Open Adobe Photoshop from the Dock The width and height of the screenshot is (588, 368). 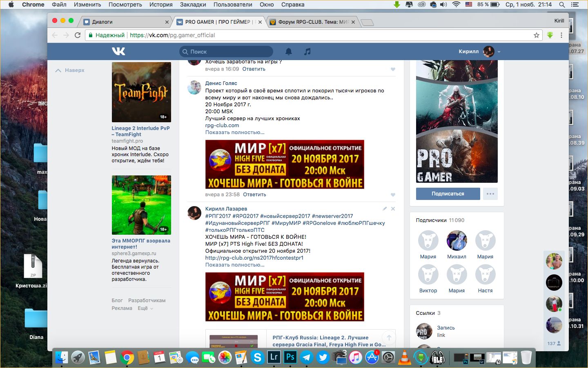tap(290, 357)
